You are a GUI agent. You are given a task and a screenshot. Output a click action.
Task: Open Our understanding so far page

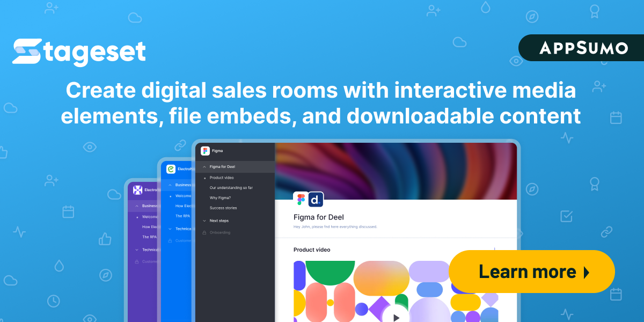click(231, 188)
